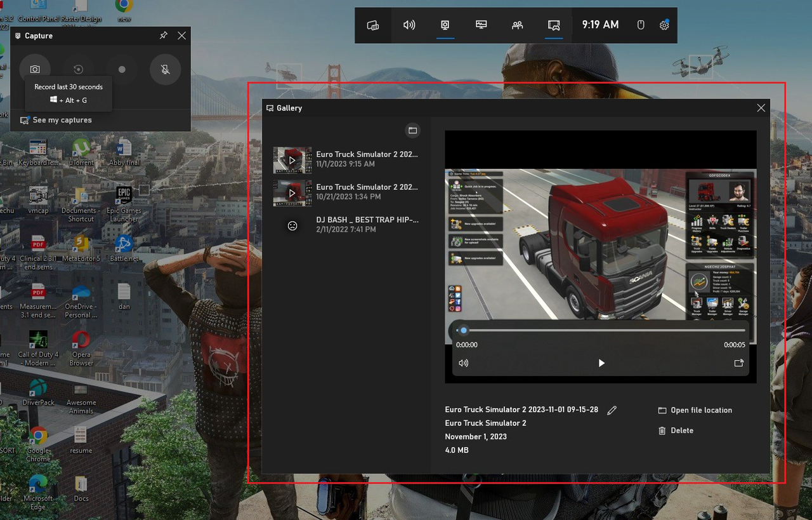This screenshot has height=520, width=812.
Task: Open the Audio widget from the toolbar
Action: point(409,25)
